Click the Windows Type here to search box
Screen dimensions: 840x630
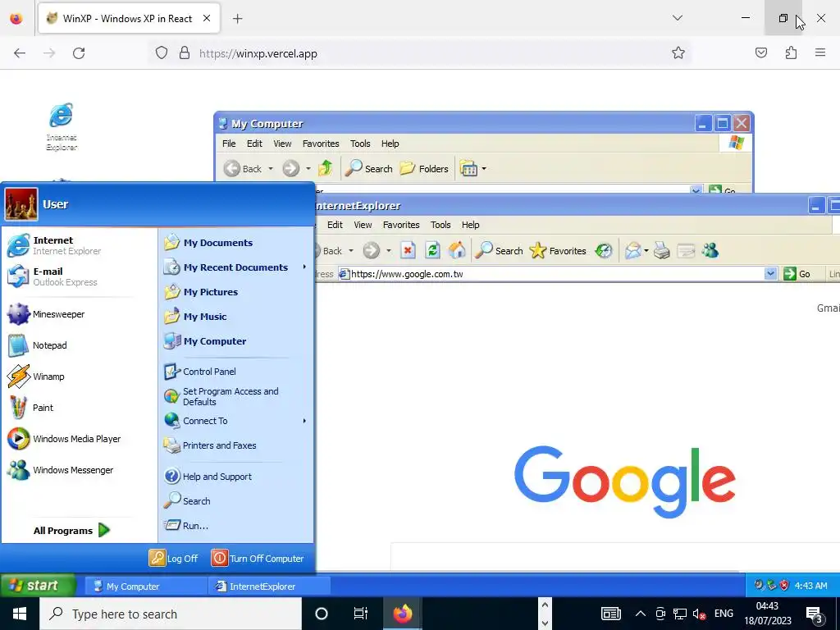point(171,614)
